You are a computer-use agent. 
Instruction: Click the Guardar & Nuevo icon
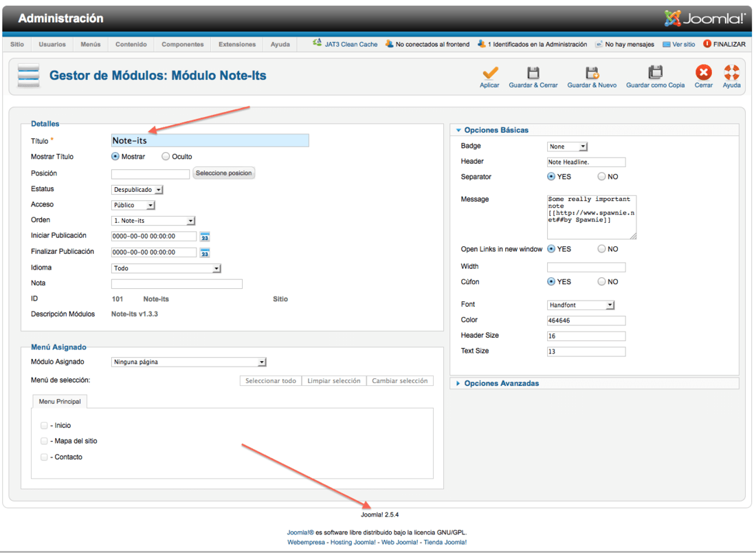[x=592, y=73]
